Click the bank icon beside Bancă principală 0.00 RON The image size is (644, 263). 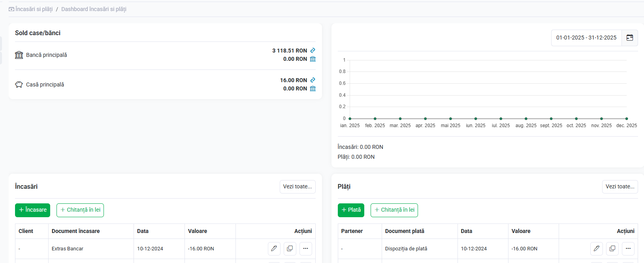click(313, 59)
